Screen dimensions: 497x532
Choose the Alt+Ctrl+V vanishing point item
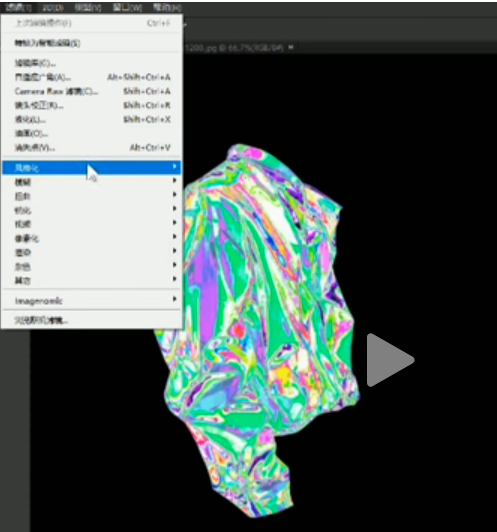point(92,148)
